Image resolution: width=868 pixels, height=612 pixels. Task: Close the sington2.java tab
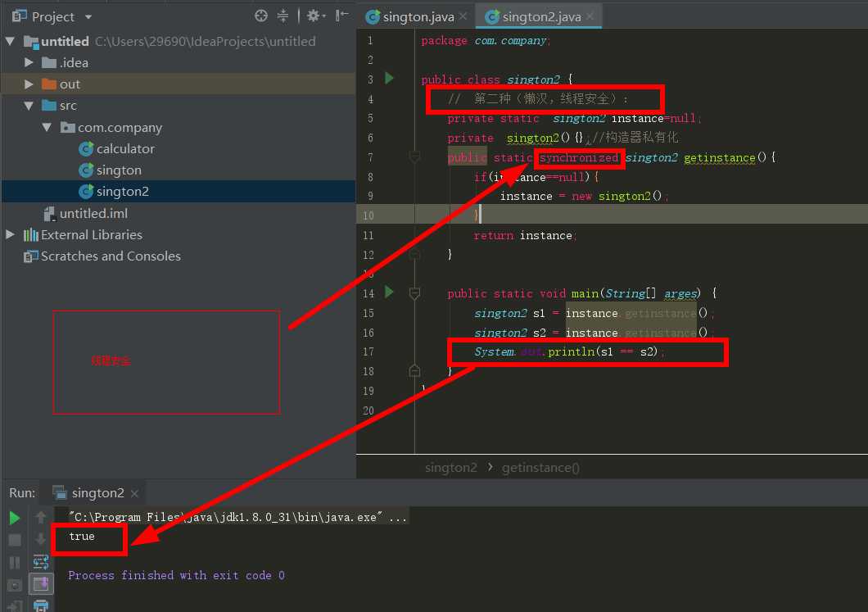pyautogui.click(x=590, y=16)
